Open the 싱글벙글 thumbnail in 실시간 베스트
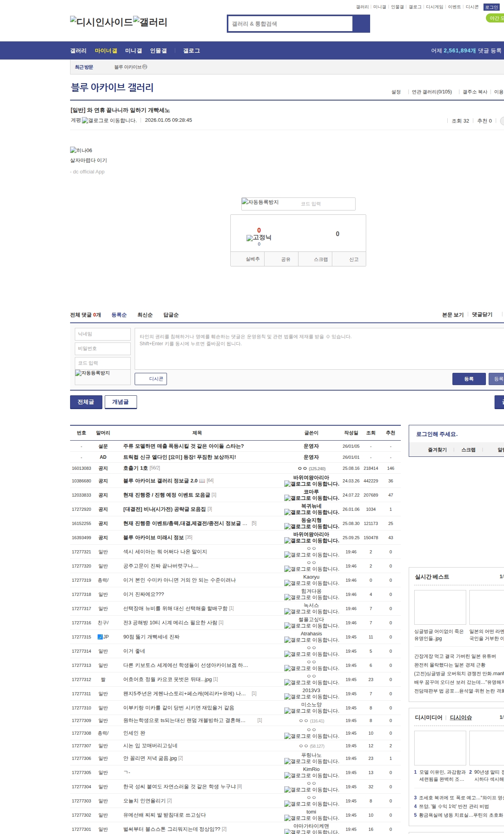This screenshot has height=834, width=504. [x=440, y=607]
